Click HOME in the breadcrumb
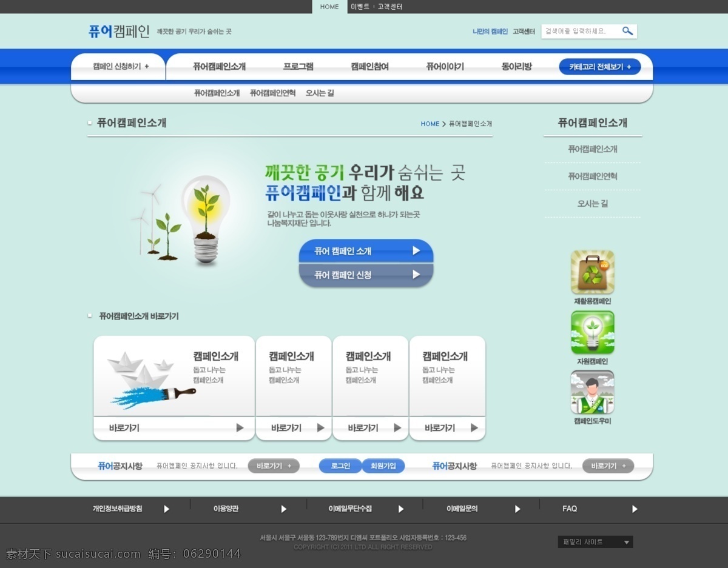Viewport: 728px width, 568px height. point(430,124)
